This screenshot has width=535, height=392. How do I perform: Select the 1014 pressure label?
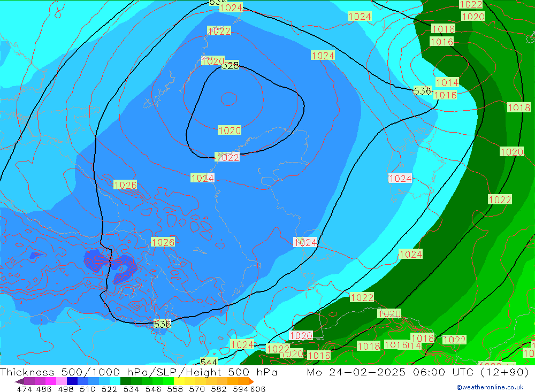(x=447, y=82)
